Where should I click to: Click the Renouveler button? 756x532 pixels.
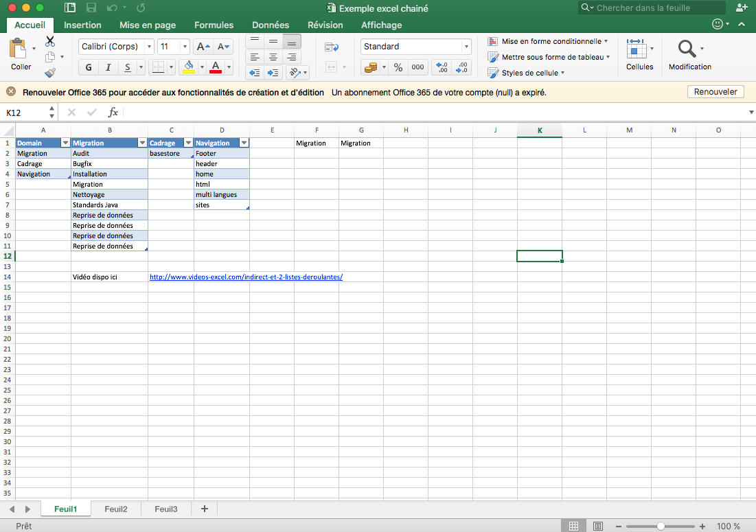point(715,91)
